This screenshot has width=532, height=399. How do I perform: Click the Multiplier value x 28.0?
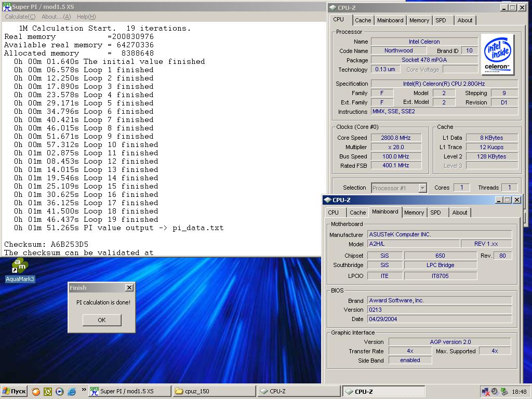[396, 147]
